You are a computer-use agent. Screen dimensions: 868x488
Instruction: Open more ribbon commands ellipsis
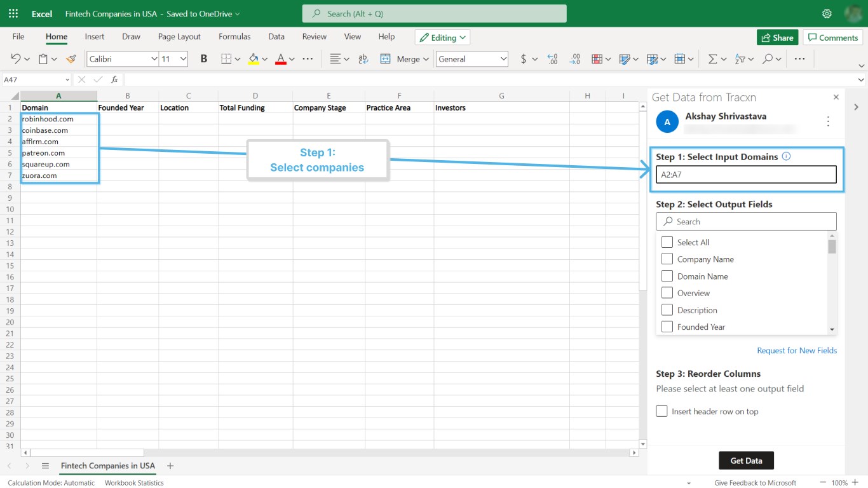click(799, 59)
